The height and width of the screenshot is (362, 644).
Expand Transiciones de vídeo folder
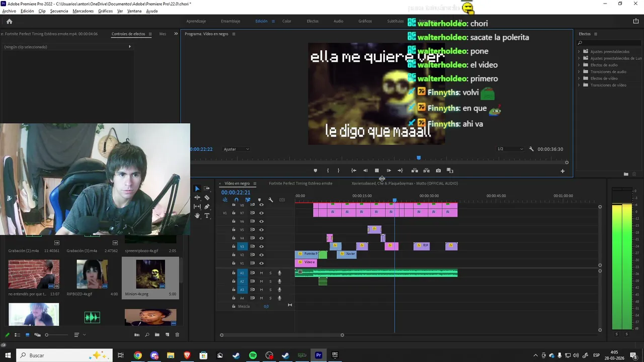(579, 85)
